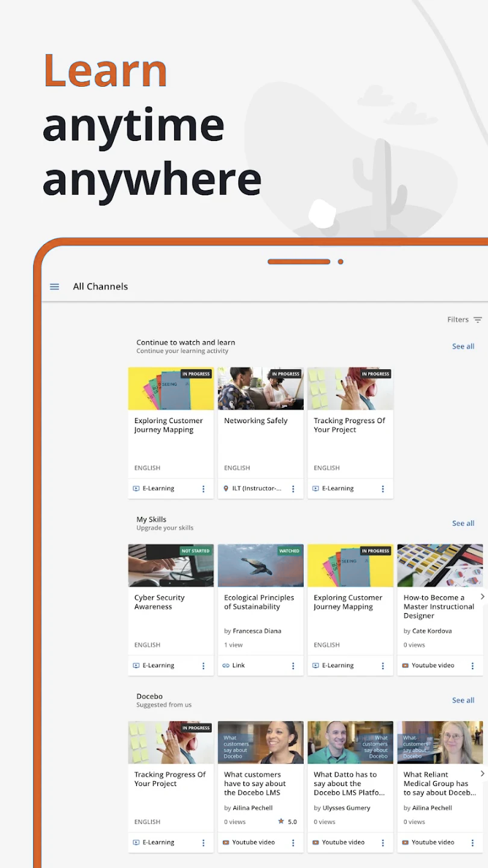Click the location pin icon on Networking Safely
The image size is (488, 868).
[226, 489]
